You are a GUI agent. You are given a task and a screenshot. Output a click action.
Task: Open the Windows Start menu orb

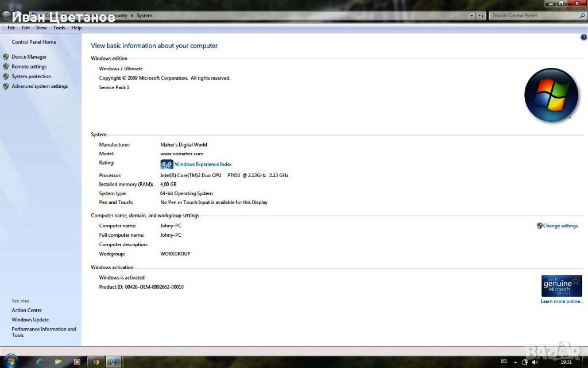click(x=10, y=362)
